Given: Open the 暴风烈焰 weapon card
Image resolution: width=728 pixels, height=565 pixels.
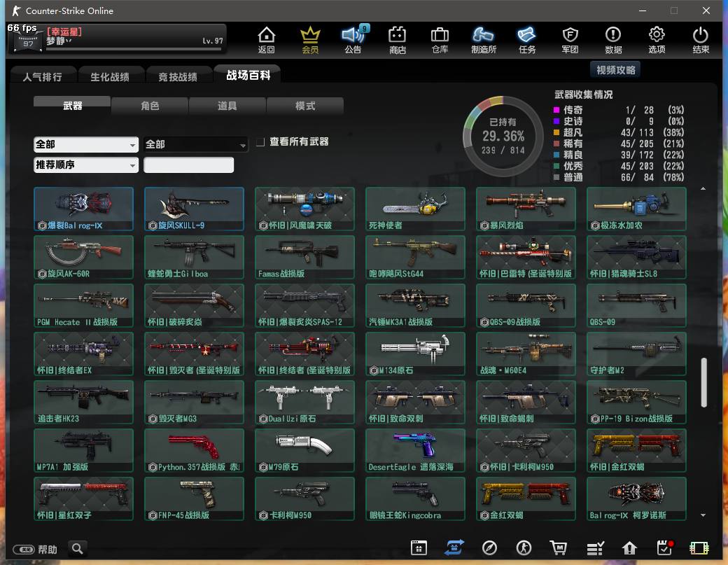Looking at the screenshot, I should [x=526, y=209].
